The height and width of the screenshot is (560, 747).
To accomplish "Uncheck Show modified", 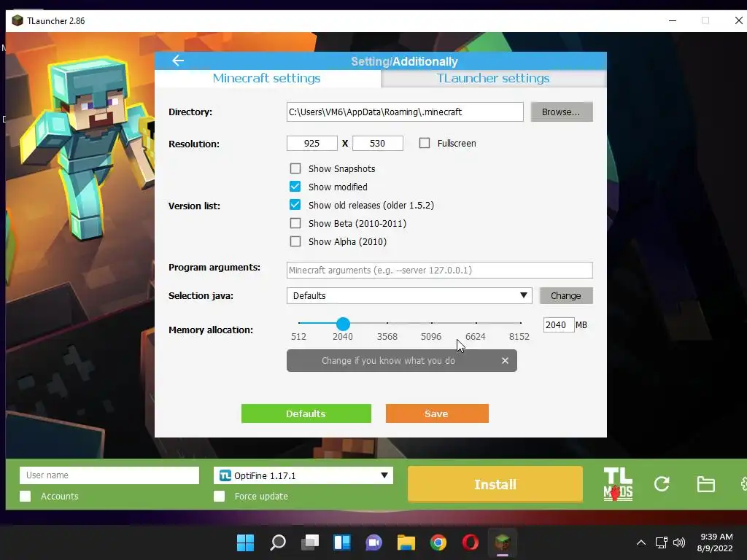I will click(x=295, y=187).
